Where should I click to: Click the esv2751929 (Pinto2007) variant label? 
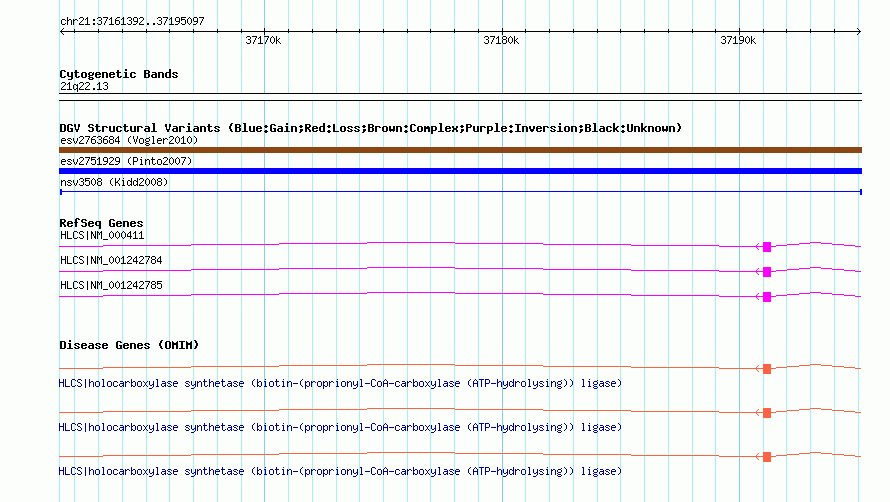point(126,161)
